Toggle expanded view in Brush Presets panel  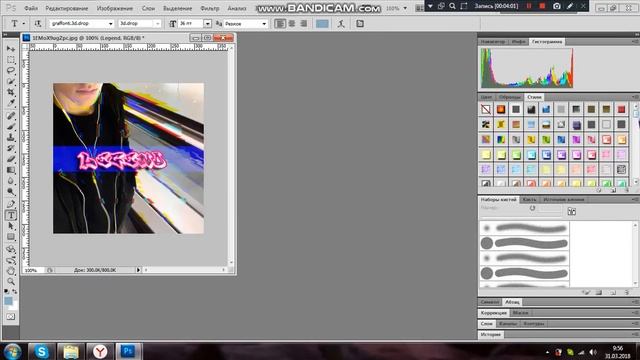click(x=571, y=211)
